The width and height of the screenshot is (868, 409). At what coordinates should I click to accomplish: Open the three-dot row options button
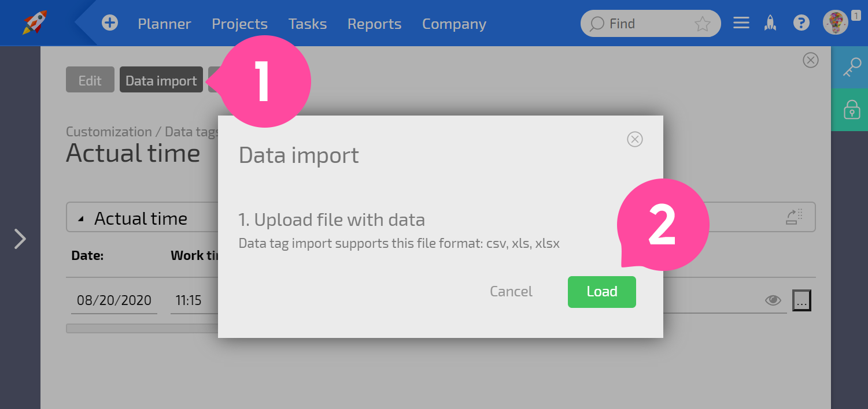click(x=801, y=300)
